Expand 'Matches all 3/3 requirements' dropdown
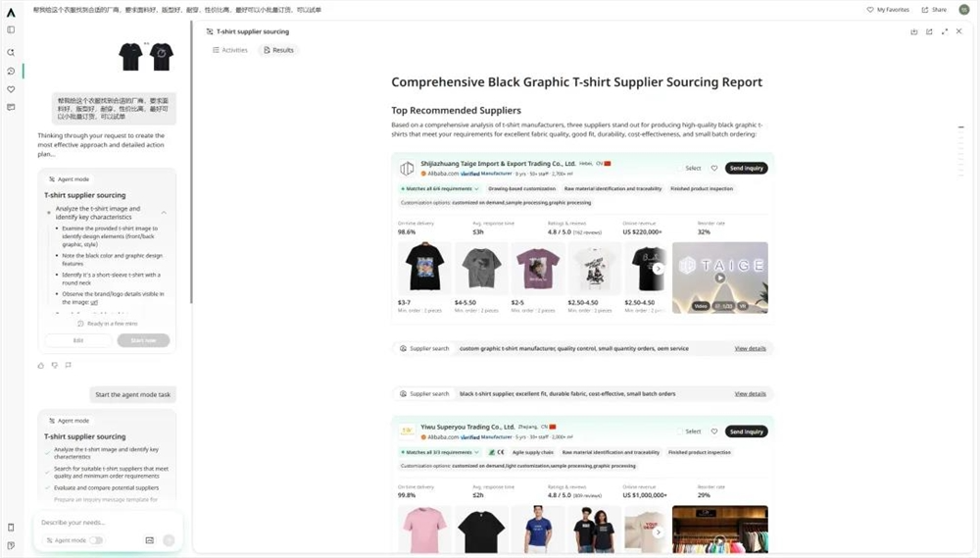Screen dimensions: 980x558 coord(439,452)
